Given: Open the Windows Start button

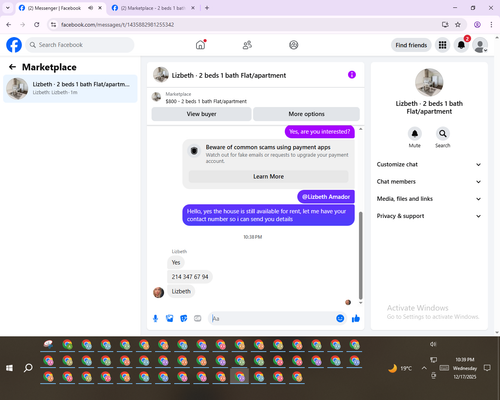Looking at the screenshot, I should [9, 368].
